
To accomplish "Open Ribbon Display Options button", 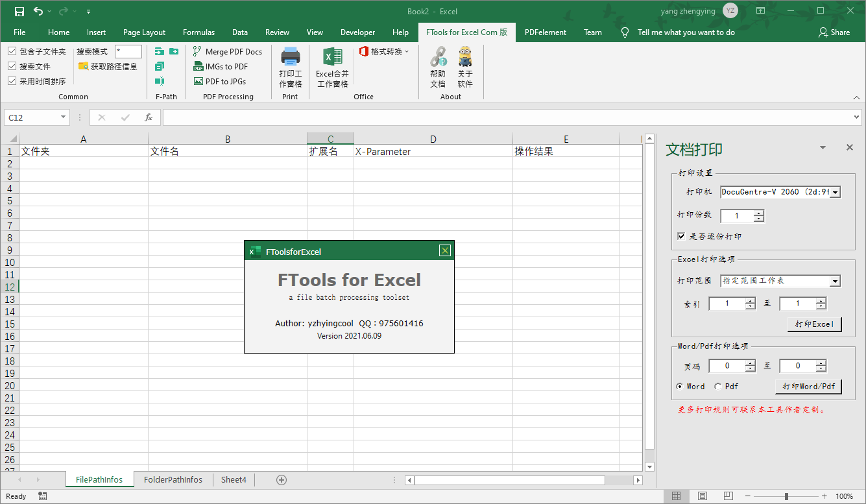I will coord(762,11).
